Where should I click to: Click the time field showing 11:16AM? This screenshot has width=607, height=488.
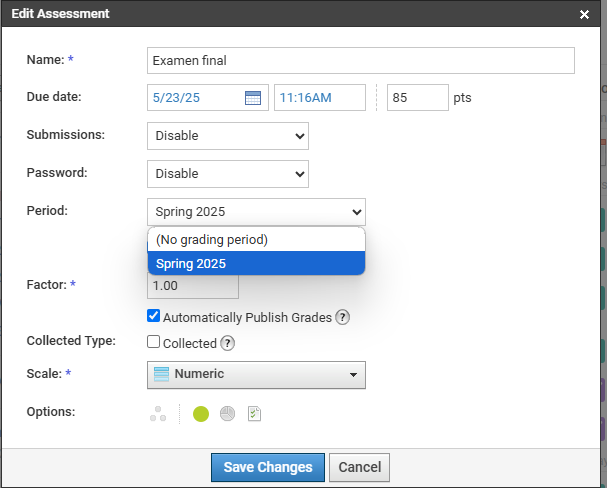[320, 98]
